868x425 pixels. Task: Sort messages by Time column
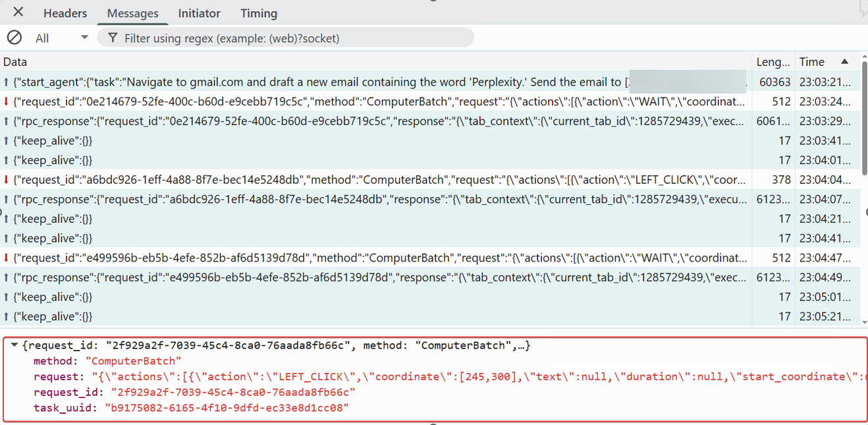pos(812,62)
